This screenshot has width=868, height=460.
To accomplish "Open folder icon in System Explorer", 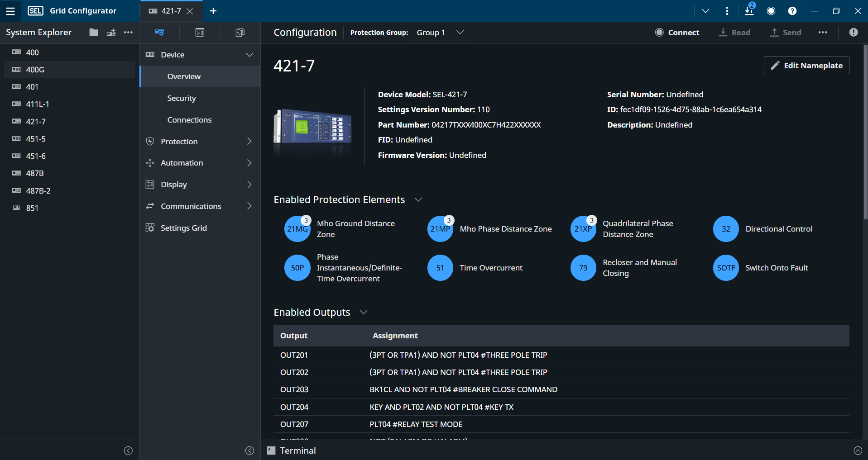I will point(94,32).
